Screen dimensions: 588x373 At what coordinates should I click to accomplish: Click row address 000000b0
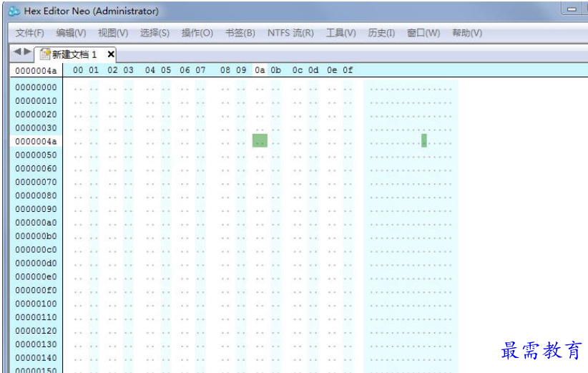tap(36, 236)
